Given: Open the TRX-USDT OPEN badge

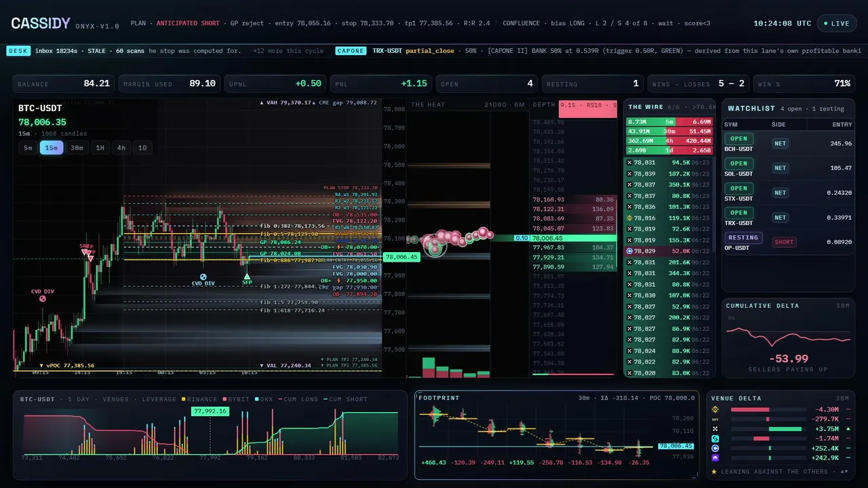Looking at the screenshot, I should (738, 213).
